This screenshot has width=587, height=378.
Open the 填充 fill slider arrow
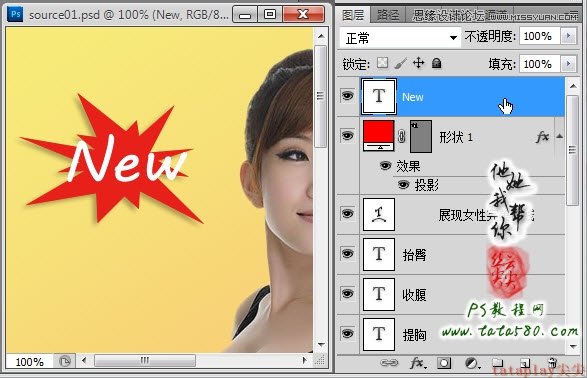point(568,64)
